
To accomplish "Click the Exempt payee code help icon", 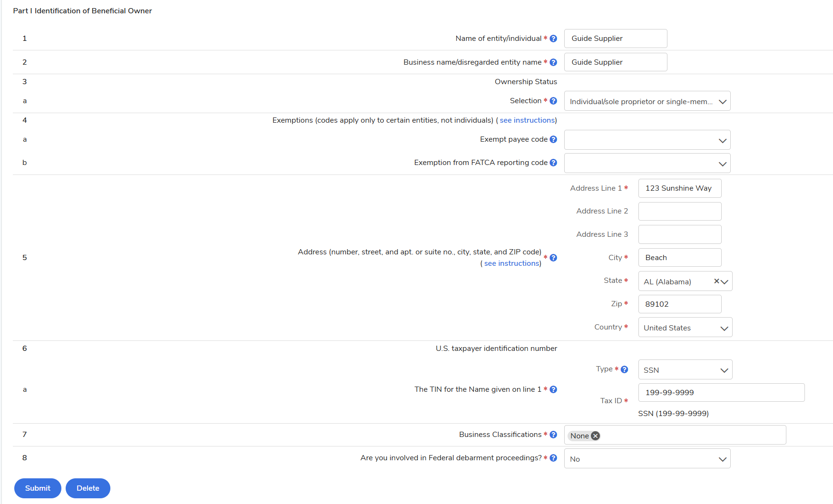I will pos(553,139).
